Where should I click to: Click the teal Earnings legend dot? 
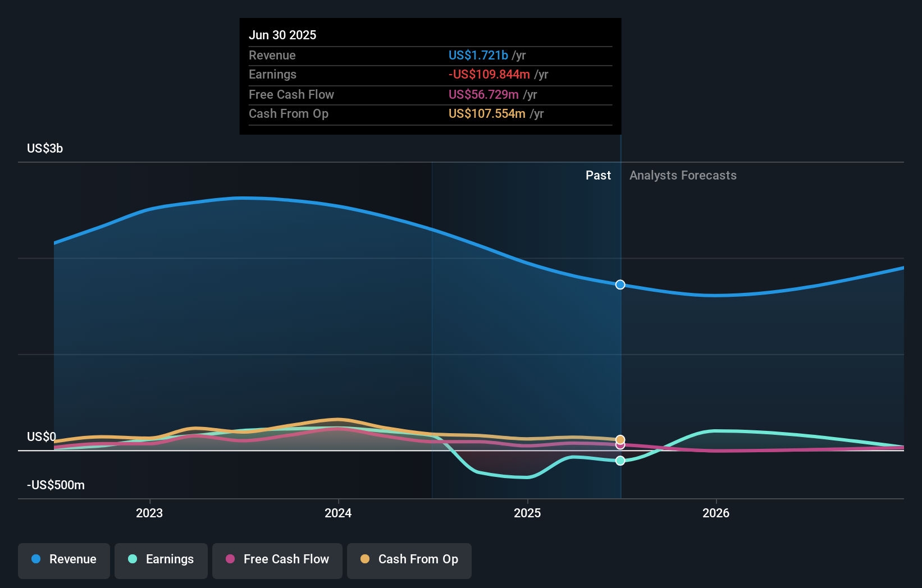(133, 559)
